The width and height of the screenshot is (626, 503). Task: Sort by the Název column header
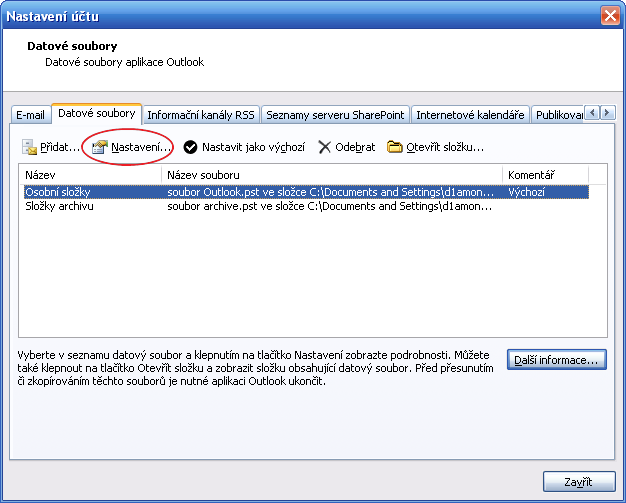[x=90, y=175]
